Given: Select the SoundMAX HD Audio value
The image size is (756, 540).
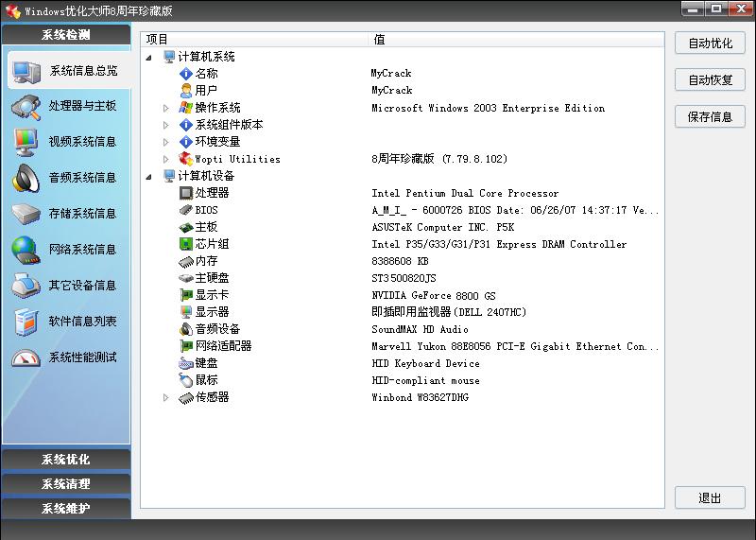Looking at the screenshot, I should coord(420,330).
